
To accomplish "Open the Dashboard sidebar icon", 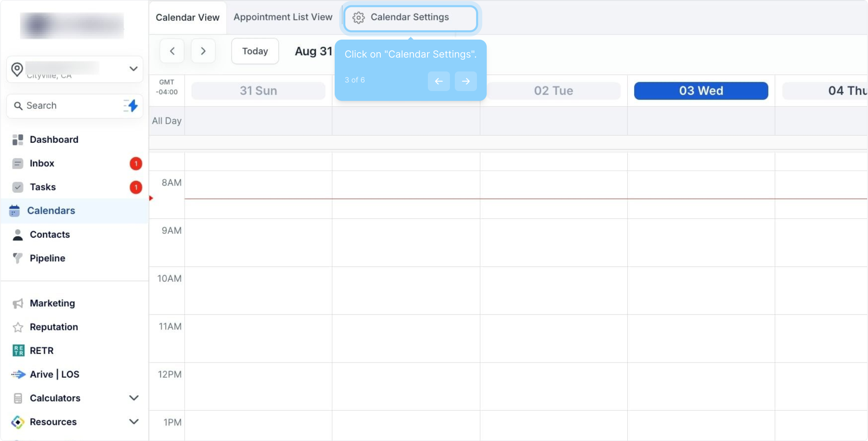I will [18, 140].
